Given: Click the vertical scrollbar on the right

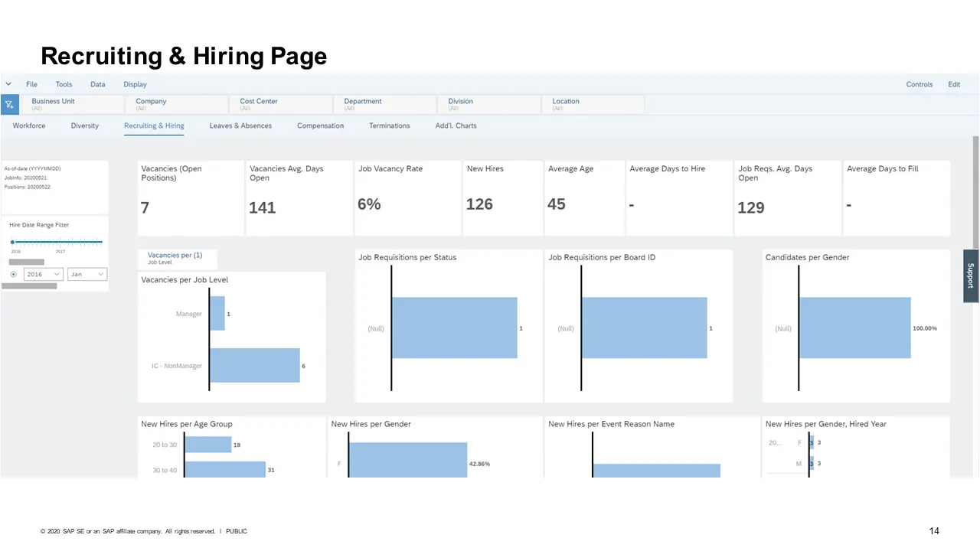Looking at the screenshot, I should click(x=975, y=191).
